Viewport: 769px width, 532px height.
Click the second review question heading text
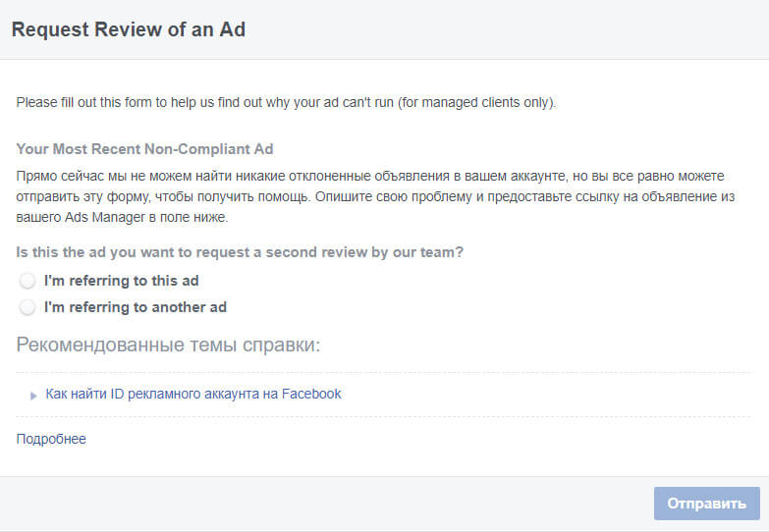pos(240,252)
